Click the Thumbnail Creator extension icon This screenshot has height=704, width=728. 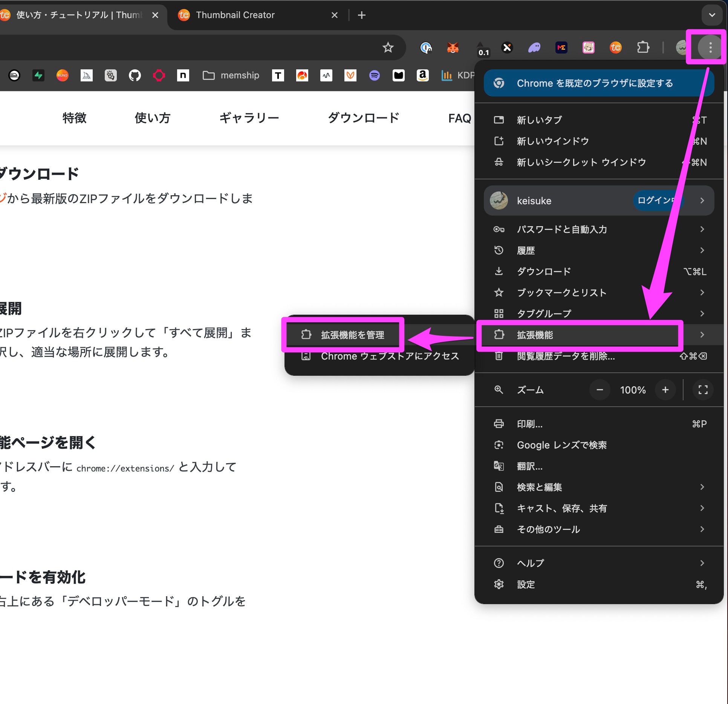[615, 47]
